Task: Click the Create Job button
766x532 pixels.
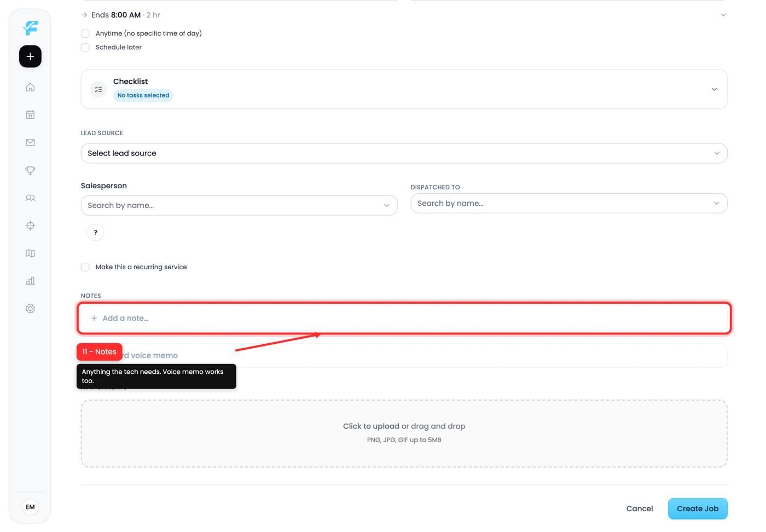Action: (x=698, y=508)
